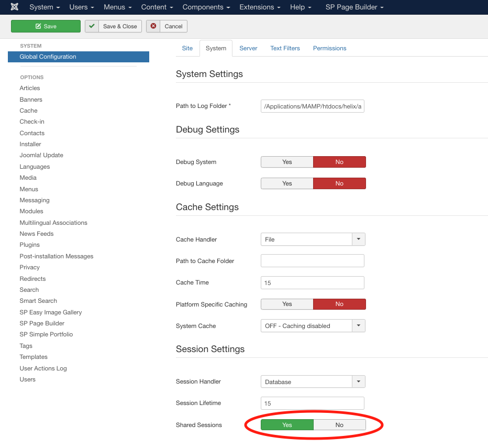Open the Extensions menu
488x448 pixels.
tap(257, 7)
